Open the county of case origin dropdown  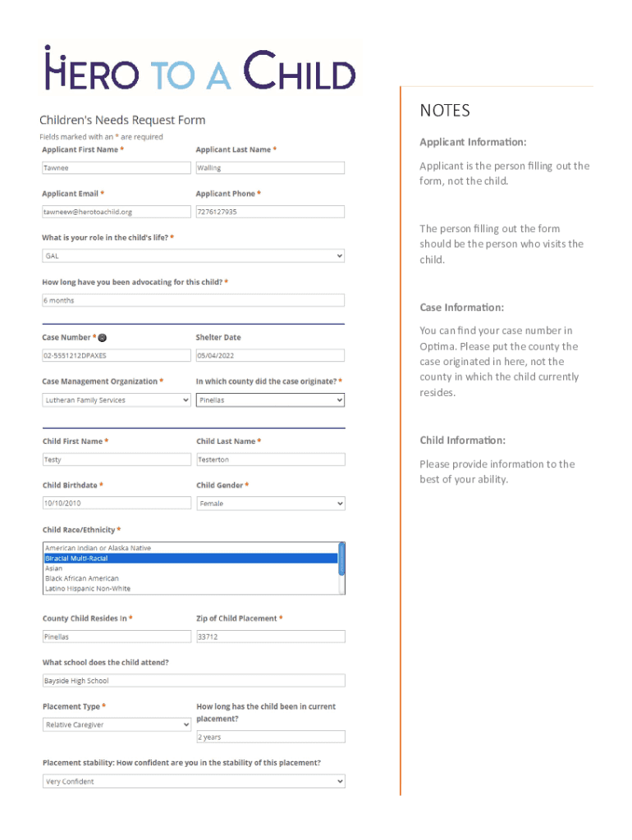(x=270, y=400)
